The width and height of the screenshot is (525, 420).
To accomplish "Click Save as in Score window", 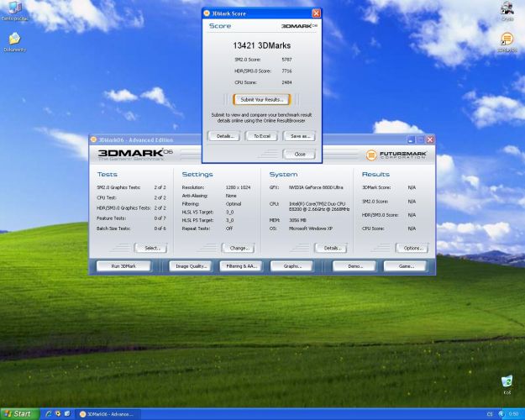I will (300, 136).
